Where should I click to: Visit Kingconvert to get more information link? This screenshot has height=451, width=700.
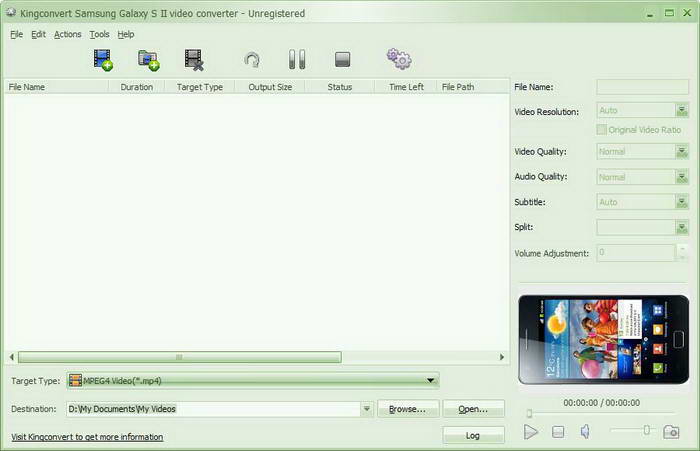(x=87, y=437)
